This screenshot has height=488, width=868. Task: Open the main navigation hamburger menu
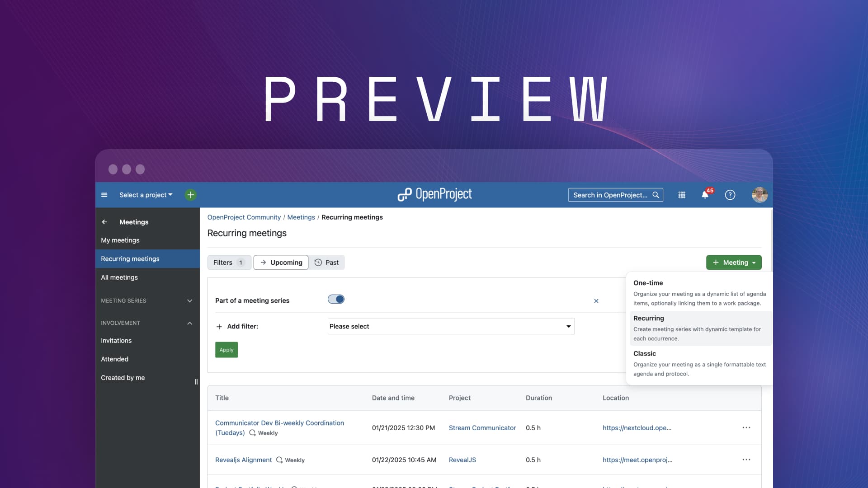104,195
